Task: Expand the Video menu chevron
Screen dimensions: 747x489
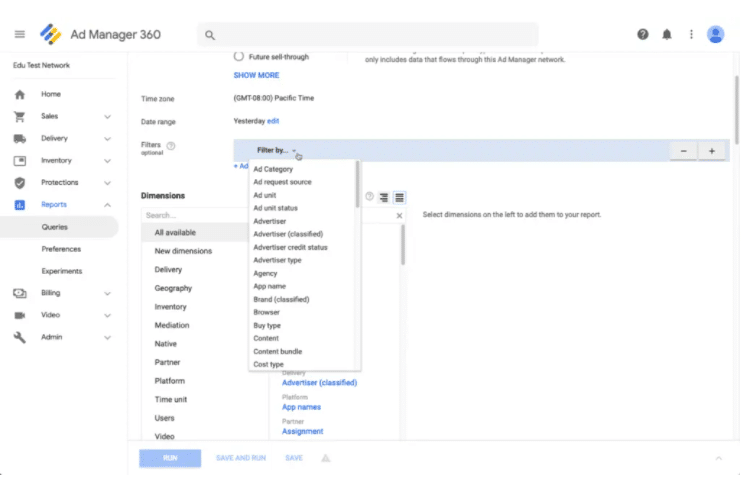Action: coord(108,316)
